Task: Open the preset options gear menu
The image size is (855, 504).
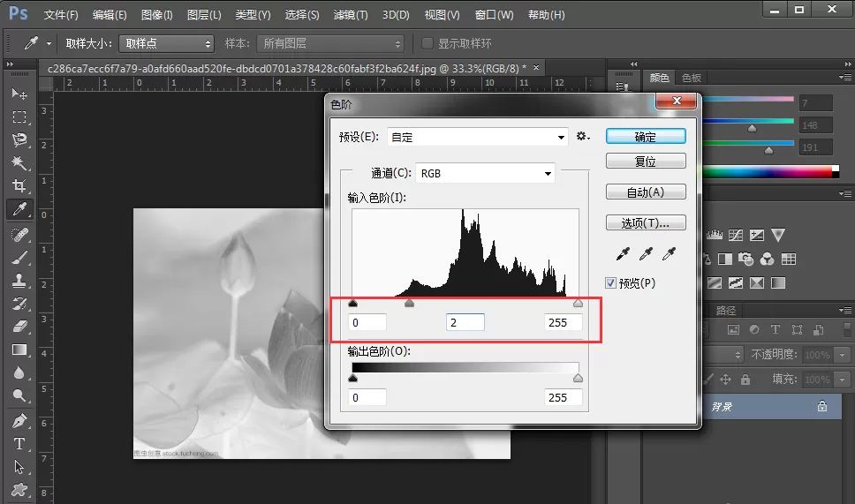Action: 583,136
